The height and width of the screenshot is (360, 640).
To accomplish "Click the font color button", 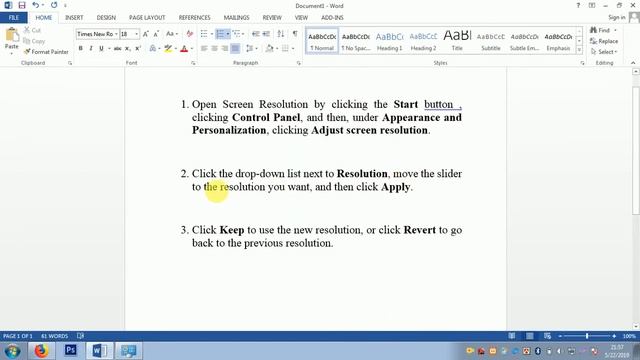I will coord(184,49).
